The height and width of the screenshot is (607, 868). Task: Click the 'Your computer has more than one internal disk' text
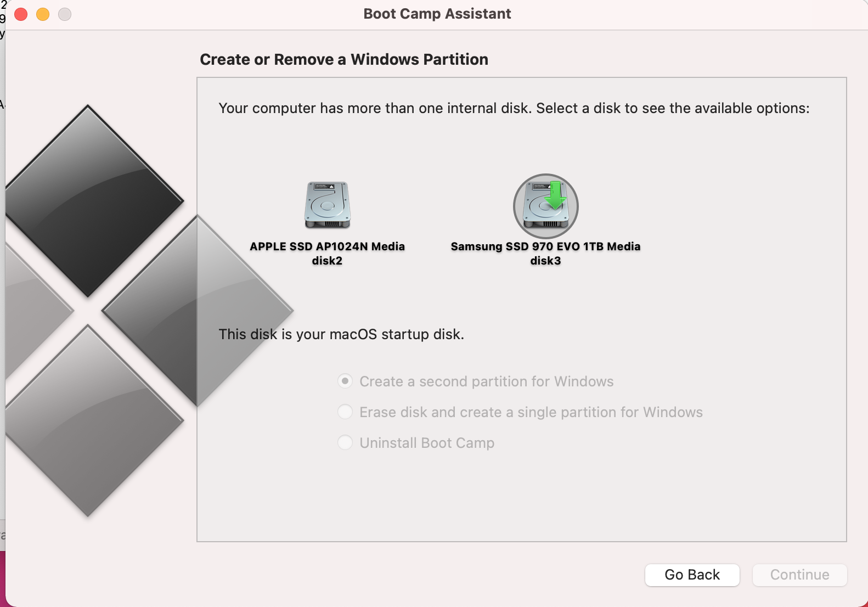pos(514,108)
